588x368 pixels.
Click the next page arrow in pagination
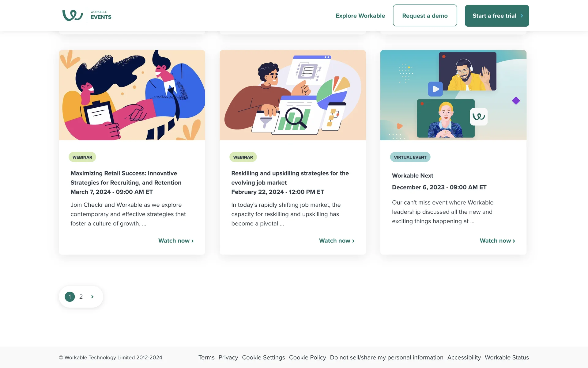pyautogui.click(x=92, y=297)
